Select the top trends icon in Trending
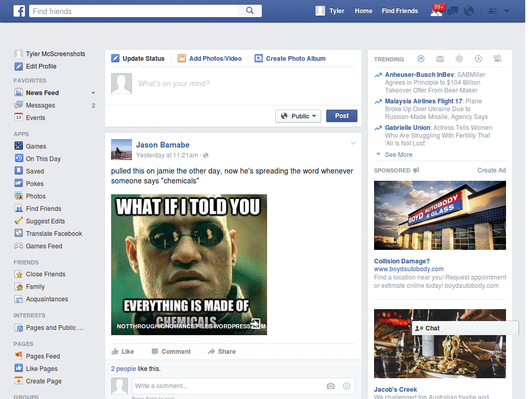Screen dimensions: 532x399 [x=421, y=59]
